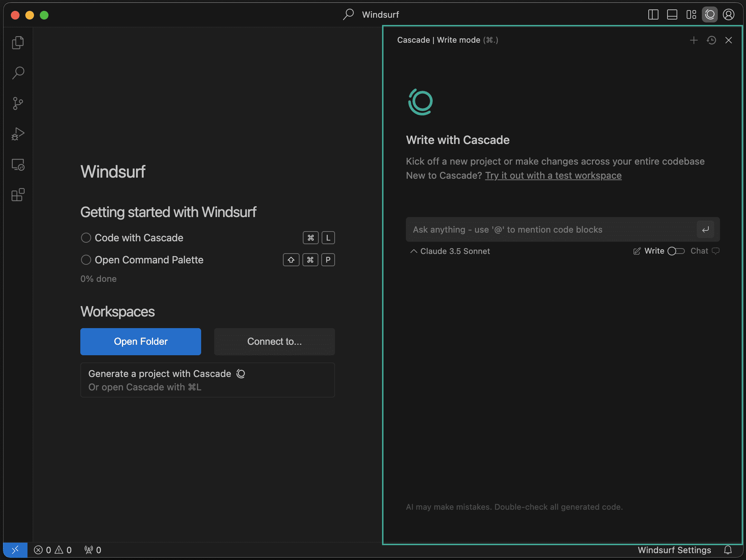This screenshot has height=560, width=746.
Task: Select the 'Connect to...' workspace option
Action: point(274,341)
